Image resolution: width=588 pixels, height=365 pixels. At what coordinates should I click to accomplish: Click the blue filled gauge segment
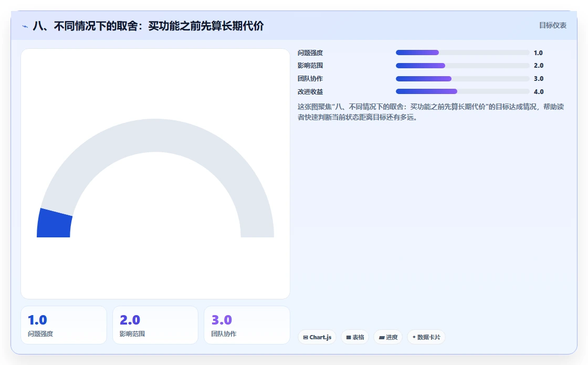pyautogui.click(x=54, y=224)
